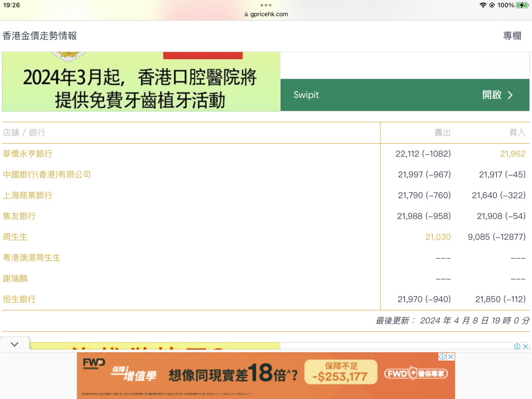The image size is (532, 399).
Task: Open 華僑永亨銀行 gold price link
Action: [27, 154]
